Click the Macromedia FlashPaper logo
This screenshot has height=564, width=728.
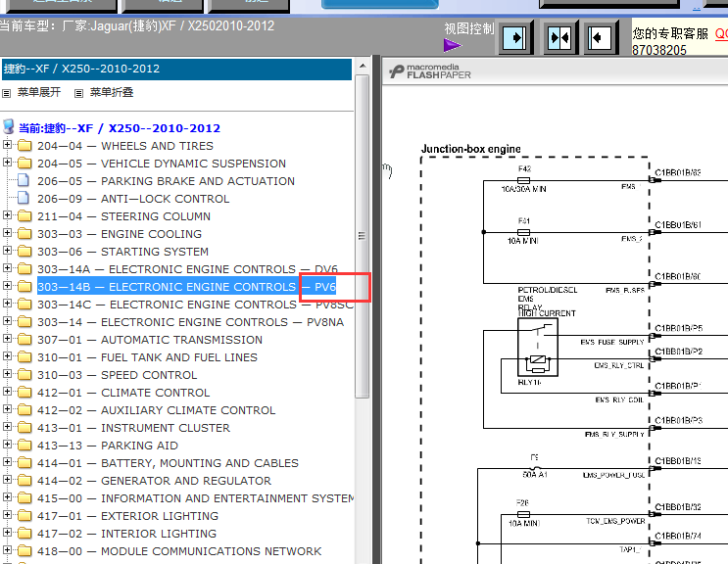[430, 70]
